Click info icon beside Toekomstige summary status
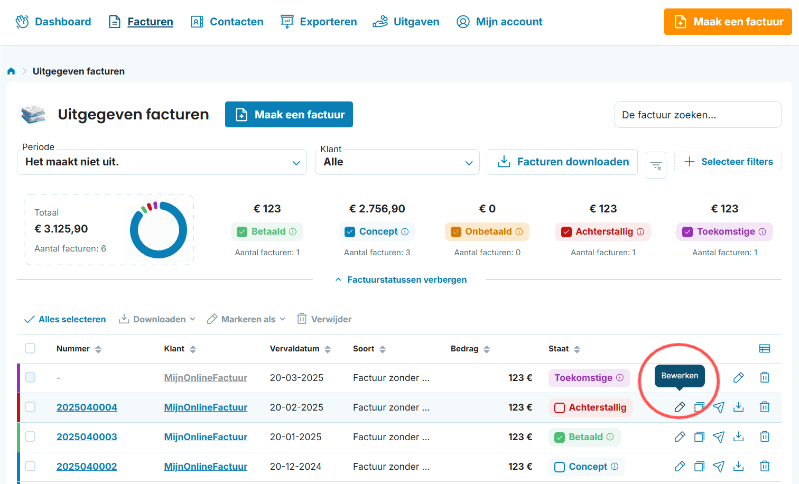799x484 pixels. tap(762, 232)
